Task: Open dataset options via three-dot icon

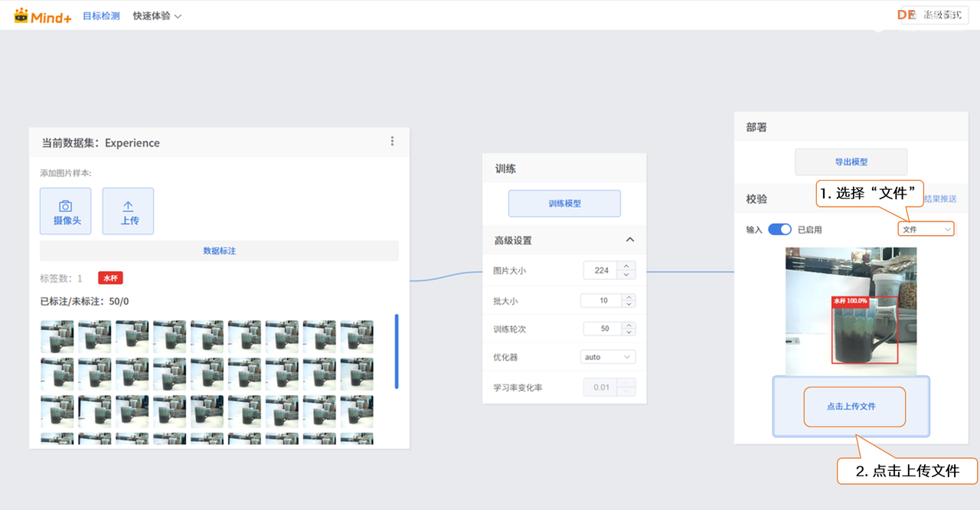Action: tap(392, 141)
